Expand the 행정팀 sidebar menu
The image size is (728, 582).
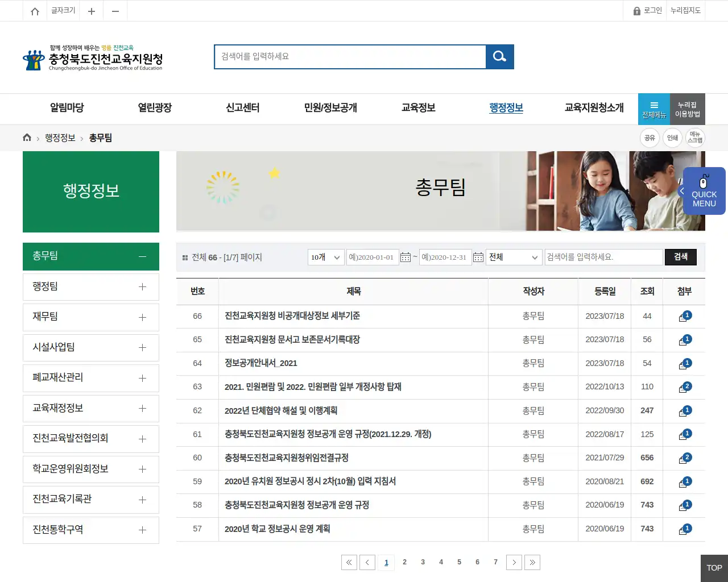[x=91, y=287]
